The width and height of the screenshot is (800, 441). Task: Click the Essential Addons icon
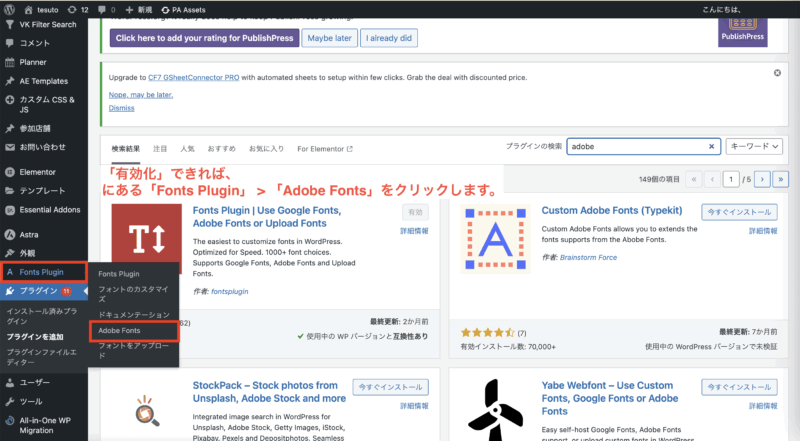tap(10, 210)
